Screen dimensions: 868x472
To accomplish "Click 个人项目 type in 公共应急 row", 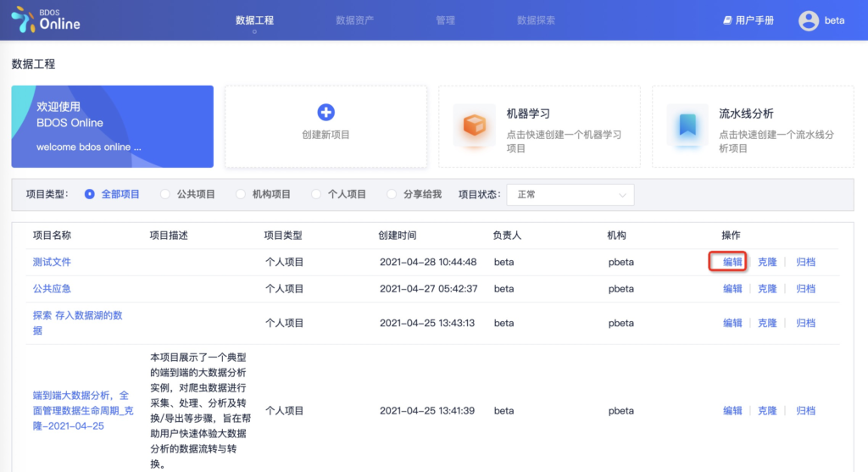I will (x=285, y=288).
